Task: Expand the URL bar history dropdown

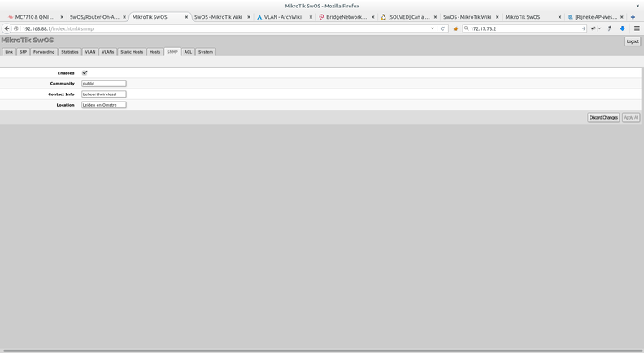Action: pyautogui.click(x=433, y=28)
